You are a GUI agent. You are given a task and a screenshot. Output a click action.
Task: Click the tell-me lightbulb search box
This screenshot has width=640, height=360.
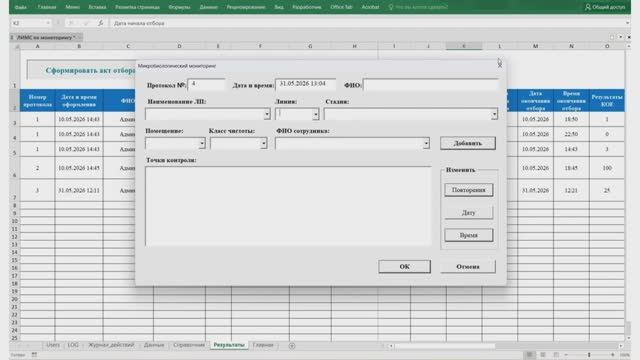[x=418, y=7]
